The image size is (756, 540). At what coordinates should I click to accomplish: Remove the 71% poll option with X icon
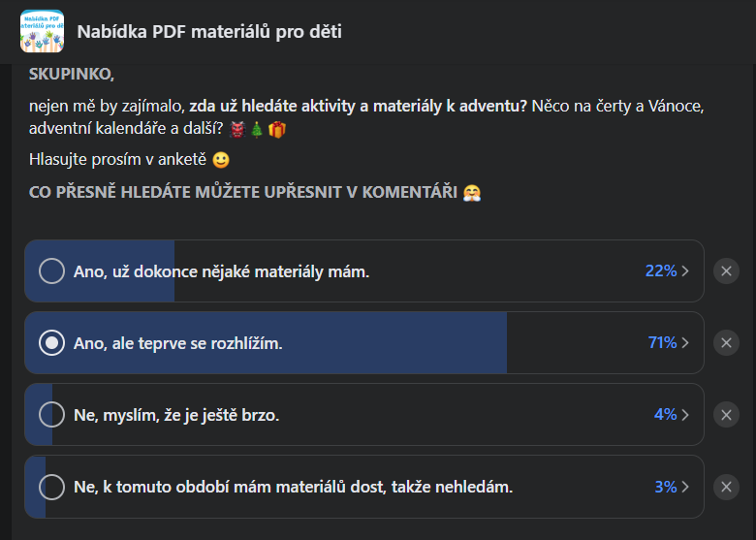[x=726, y=343]
